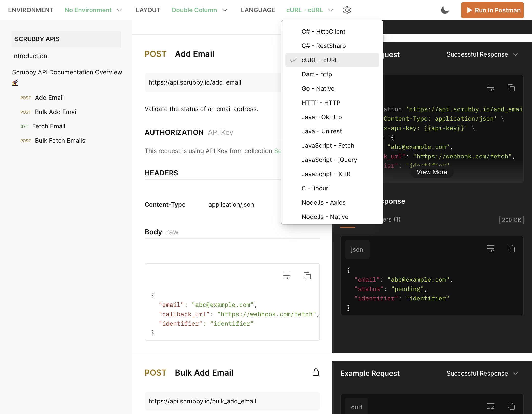Toggle wrap in Bulk Add Email curl box
Image resolution: width=532 pixels, height=414 pixels.
(491, 406)
